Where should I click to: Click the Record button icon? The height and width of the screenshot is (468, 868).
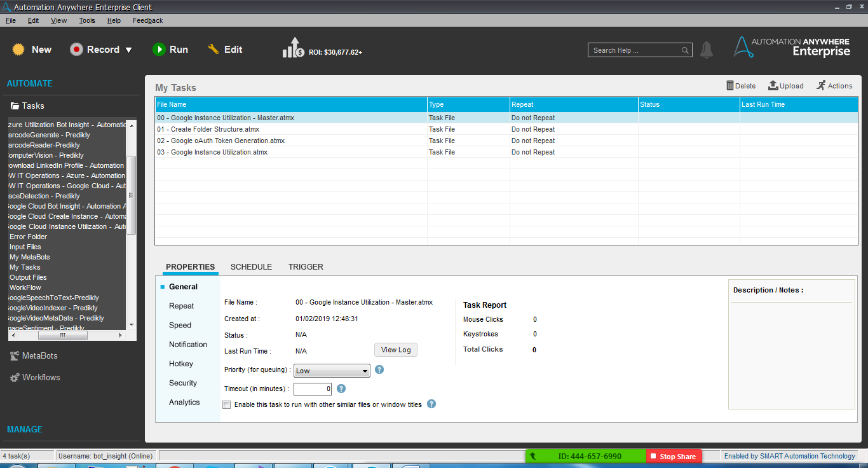pyautogui.click(x=77, y=50)
